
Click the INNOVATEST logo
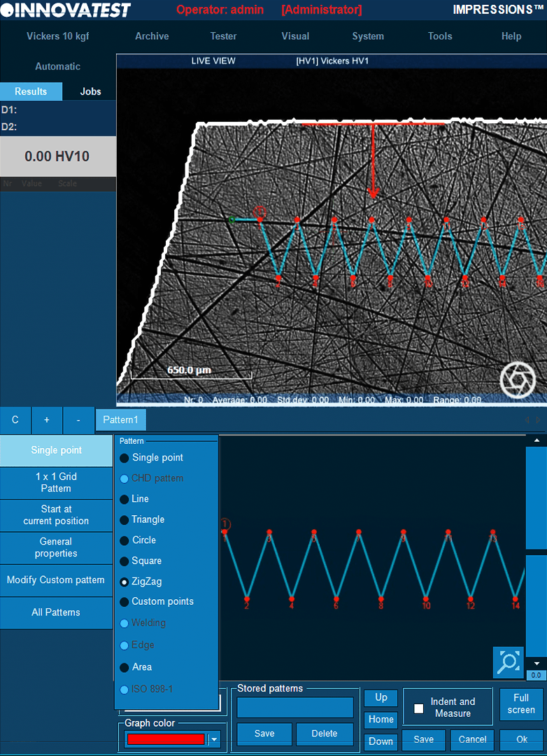tap(66, 10)
